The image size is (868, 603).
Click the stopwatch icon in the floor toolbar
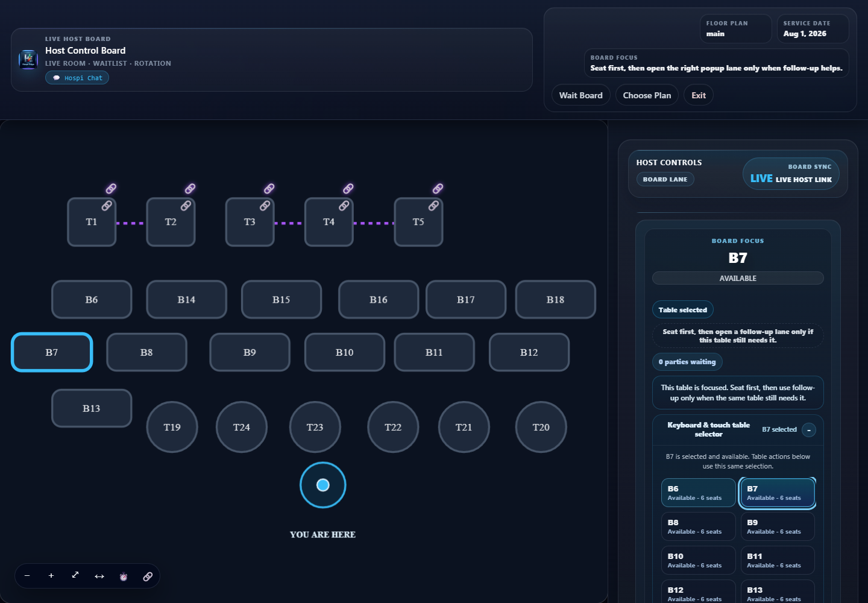[x=124, y=576]
